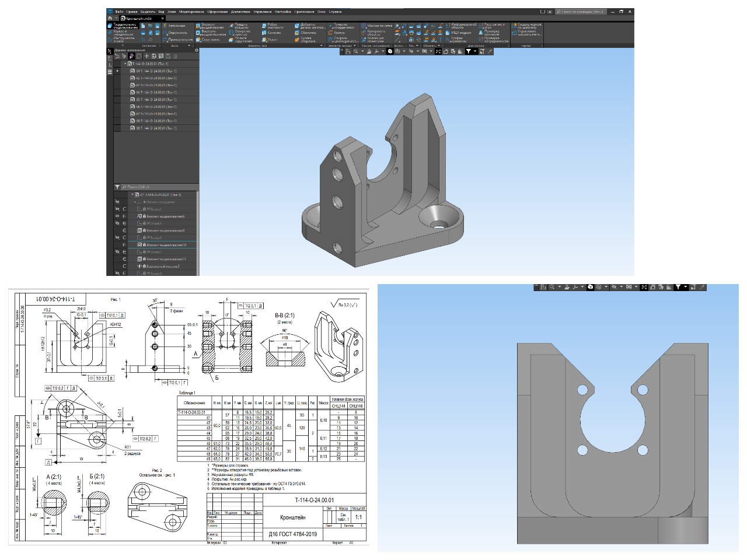The height and width of the screenshot is (560, 747).
Task: Choose the Ребро жесткости rib tool
Action: [x=273, y=26]
